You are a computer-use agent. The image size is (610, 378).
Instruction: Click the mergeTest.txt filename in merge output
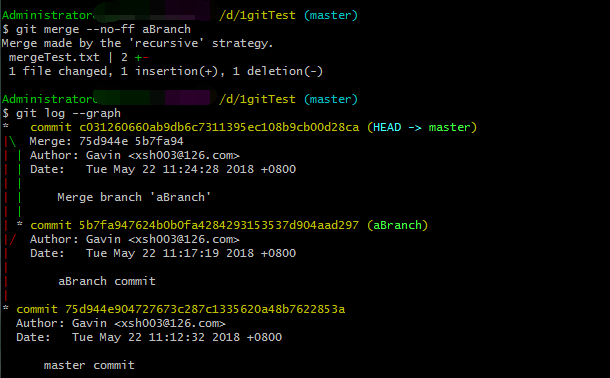coord(54,58)
